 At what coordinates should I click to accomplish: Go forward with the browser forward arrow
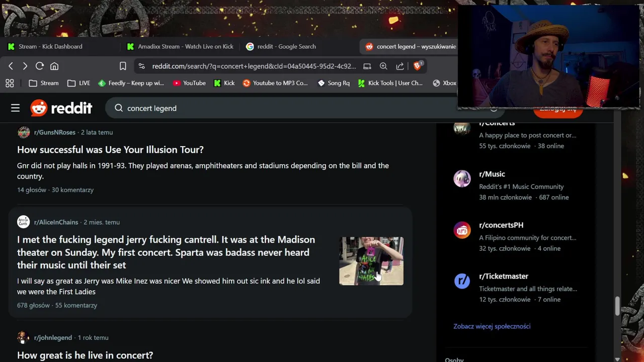[x=25, y=66]
